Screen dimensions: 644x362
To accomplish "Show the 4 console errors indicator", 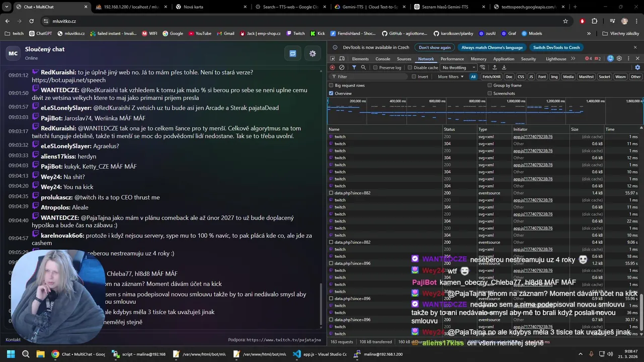I will click(x=589, y=59).
